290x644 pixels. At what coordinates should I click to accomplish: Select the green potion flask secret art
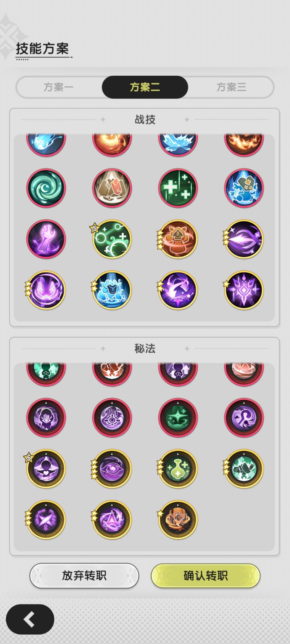178,469
